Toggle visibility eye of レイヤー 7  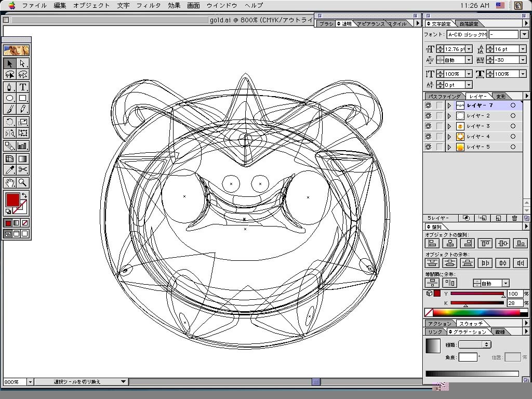(429, 105)
